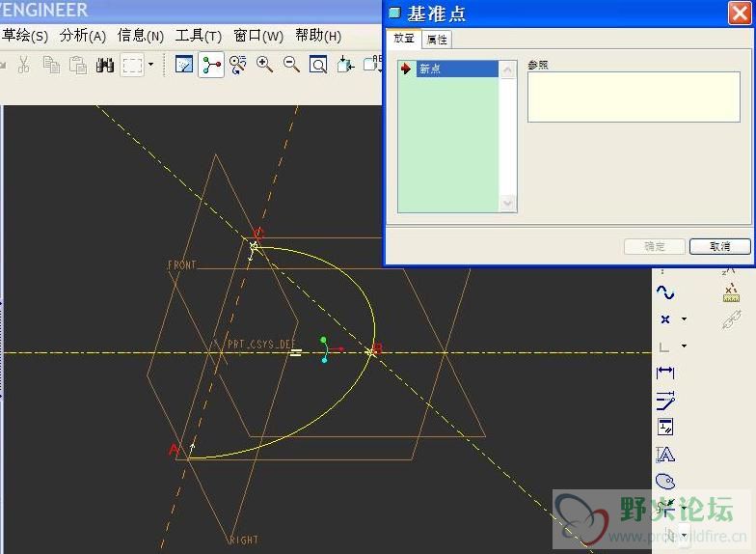Open the 分析(A) menu
756x554 pixels.
click(83, 36)
